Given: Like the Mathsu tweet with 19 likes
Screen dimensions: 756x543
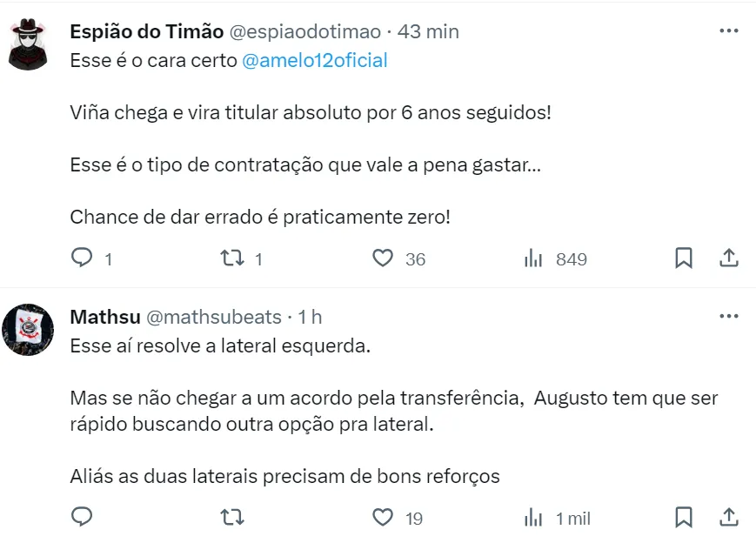Looking at the screenshot, I should (x=383, y=518).
